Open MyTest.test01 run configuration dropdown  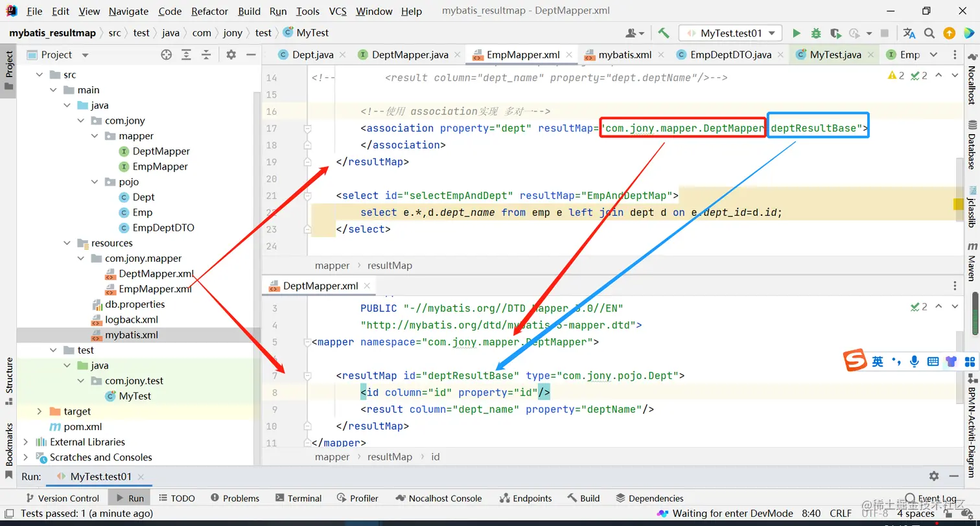(x=730, y=33)
